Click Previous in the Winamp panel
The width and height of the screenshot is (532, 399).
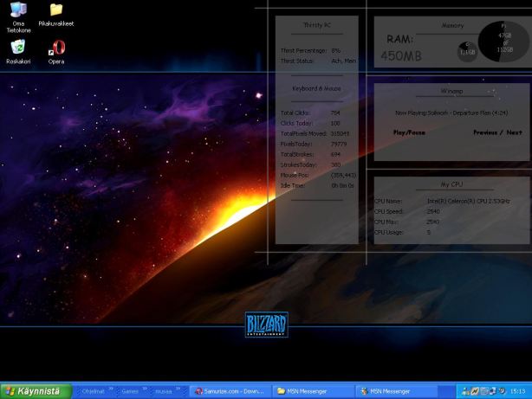point(485,132)
